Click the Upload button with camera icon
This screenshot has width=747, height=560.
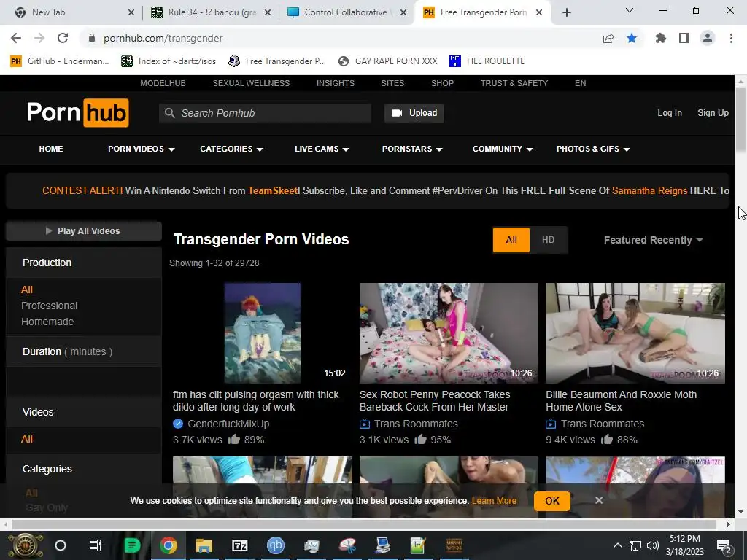click(x=414, y=113)
